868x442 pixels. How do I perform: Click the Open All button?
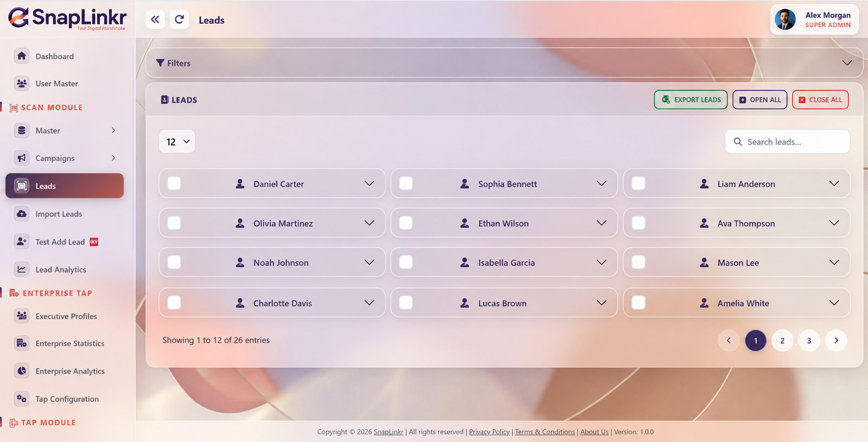point(759,100)
